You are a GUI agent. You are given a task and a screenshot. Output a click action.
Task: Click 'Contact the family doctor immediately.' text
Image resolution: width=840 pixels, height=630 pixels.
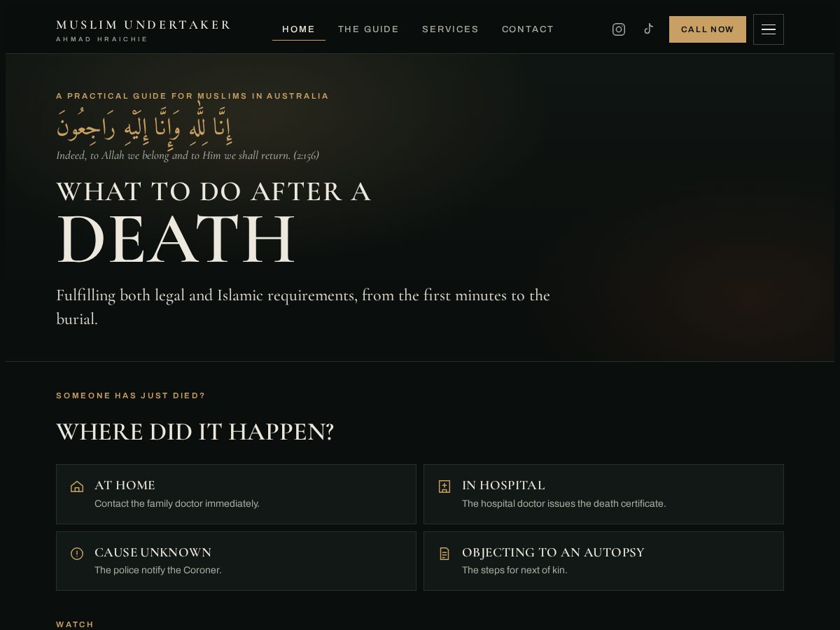point(177,503)
